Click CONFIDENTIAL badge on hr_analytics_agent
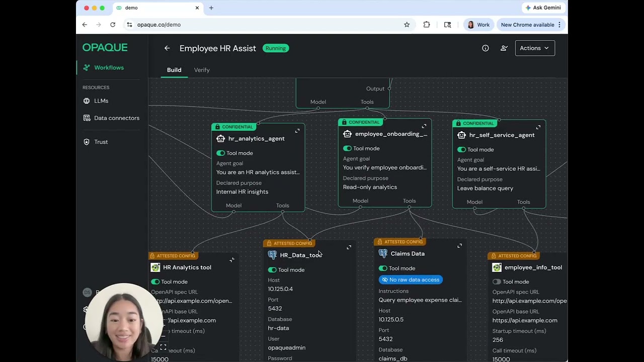Image resolution: width=644 pixels, height=362 pixels. tap(233, 127)
